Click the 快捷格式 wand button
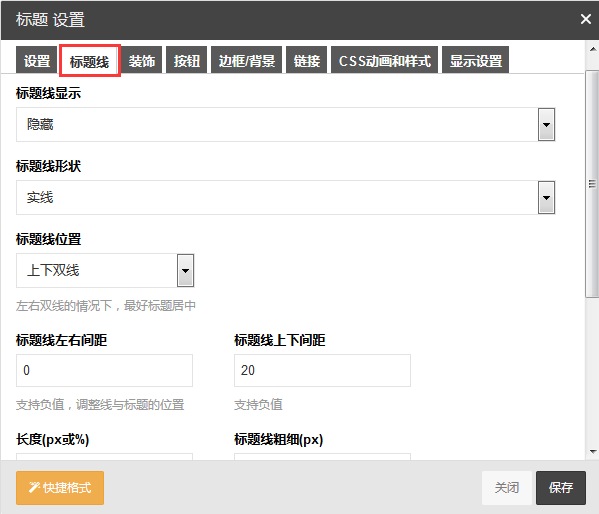The height and width of the screenshot is (514, 599). pyautogui.click(x=60, y=488)
